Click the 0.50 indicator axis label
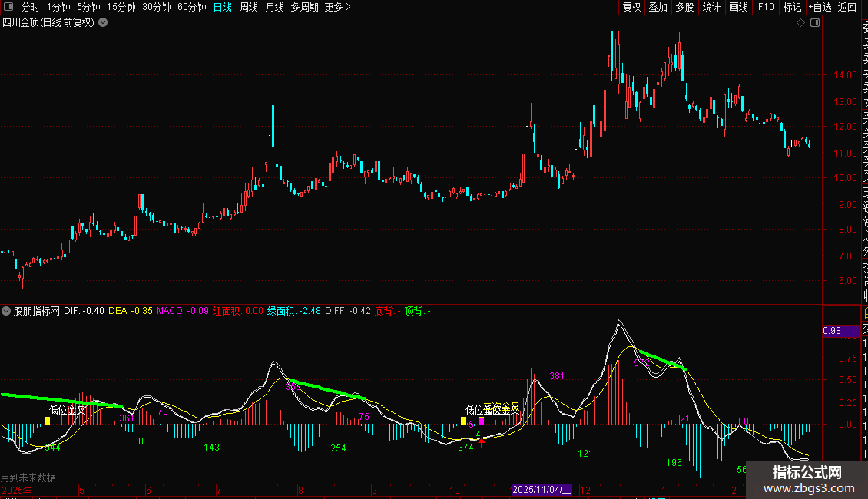 pos(848,380)
